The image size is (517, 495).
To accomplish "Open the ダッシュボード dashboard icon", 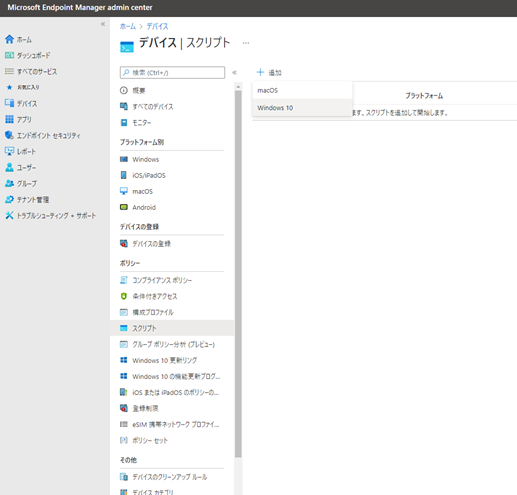I will point(9,55).
